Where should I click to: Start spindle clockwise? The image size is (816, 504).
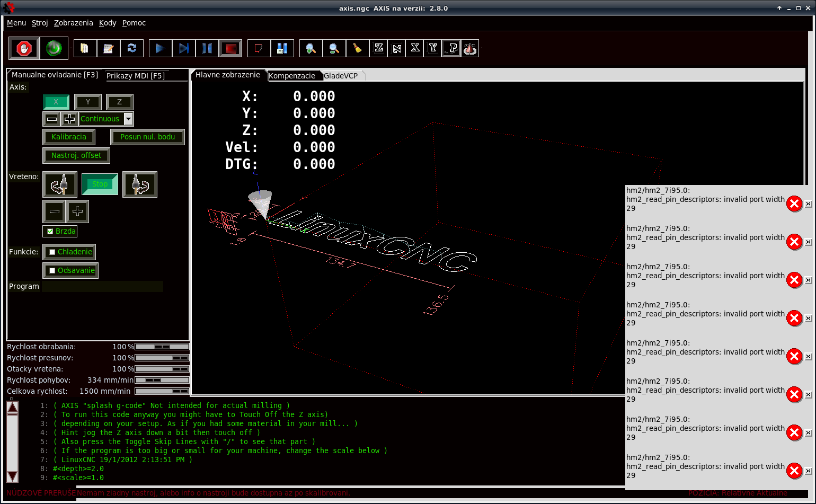[x=140, y=184]
